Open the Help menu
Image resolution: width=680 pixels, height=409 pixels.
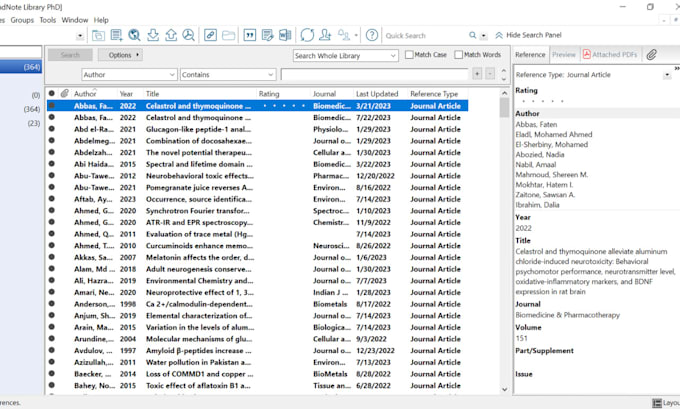(101, 20)
